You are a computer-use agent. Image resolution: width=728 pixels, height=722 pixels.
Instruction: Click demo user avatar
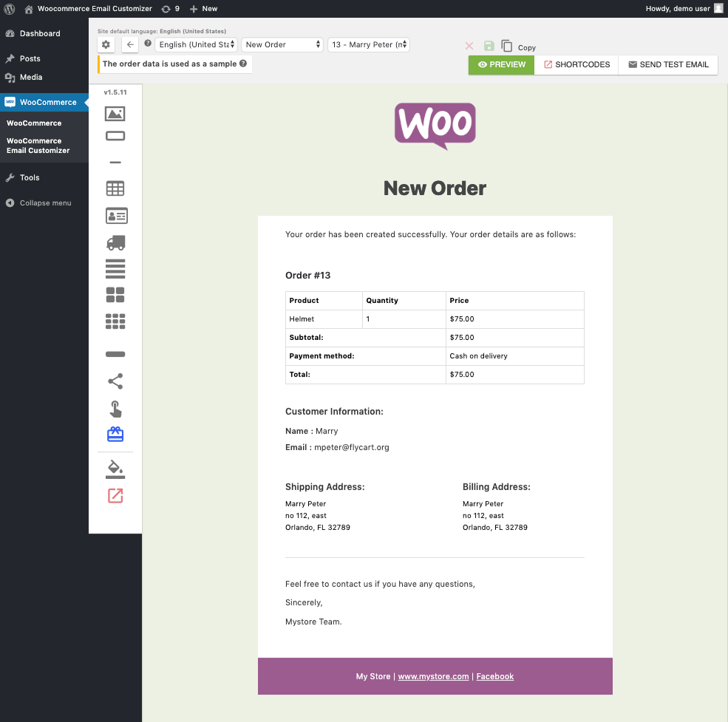click(718, 8)
